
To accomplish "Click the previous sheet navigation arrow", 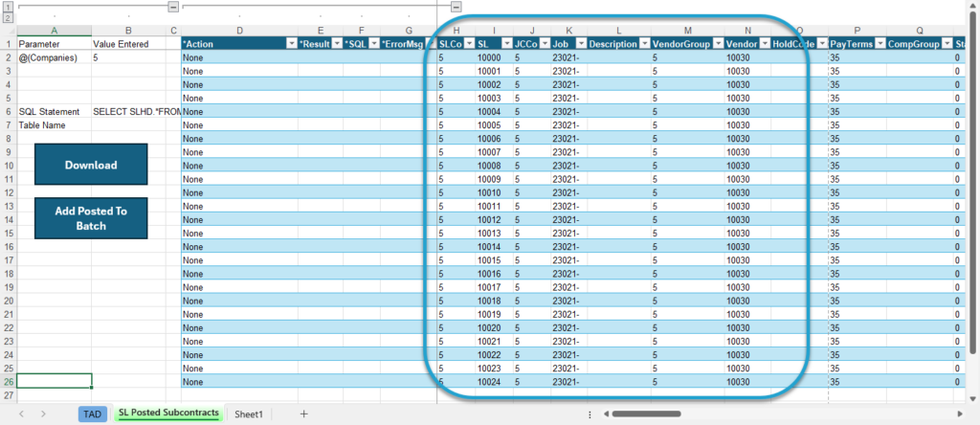I will [22, 414].
